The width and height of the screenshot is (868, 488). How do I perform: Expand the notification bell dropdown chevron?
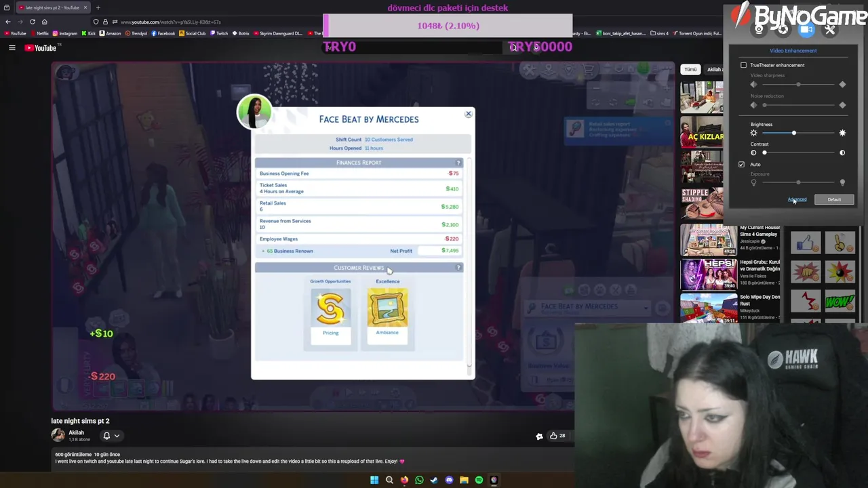coord(117,436)
